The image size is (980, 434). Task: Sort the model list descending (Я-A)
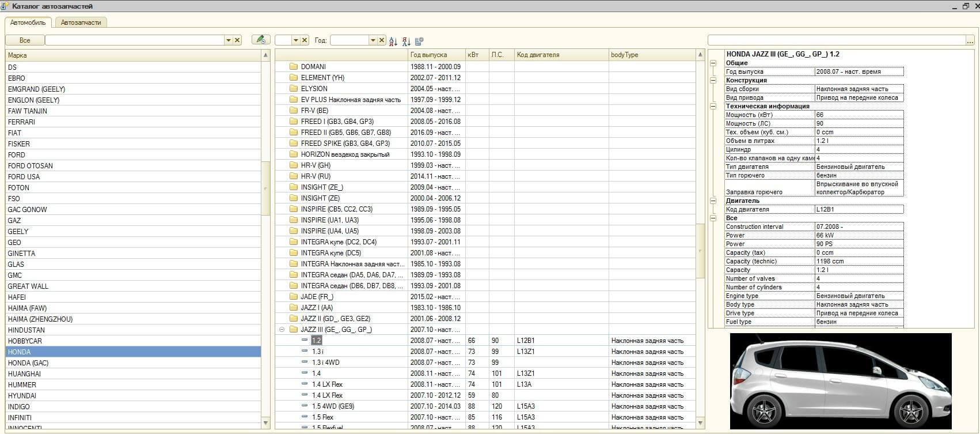[x=407, y=41]
